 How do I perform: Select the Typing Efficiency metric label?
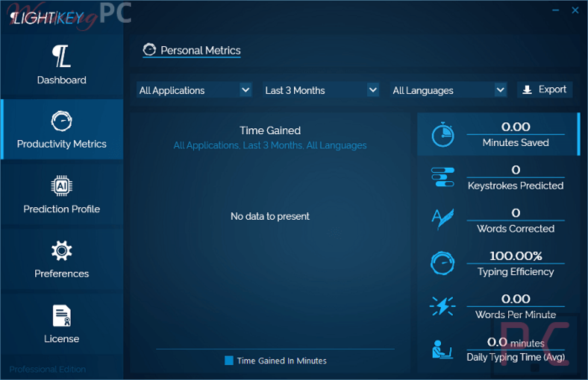click(515, 272)
